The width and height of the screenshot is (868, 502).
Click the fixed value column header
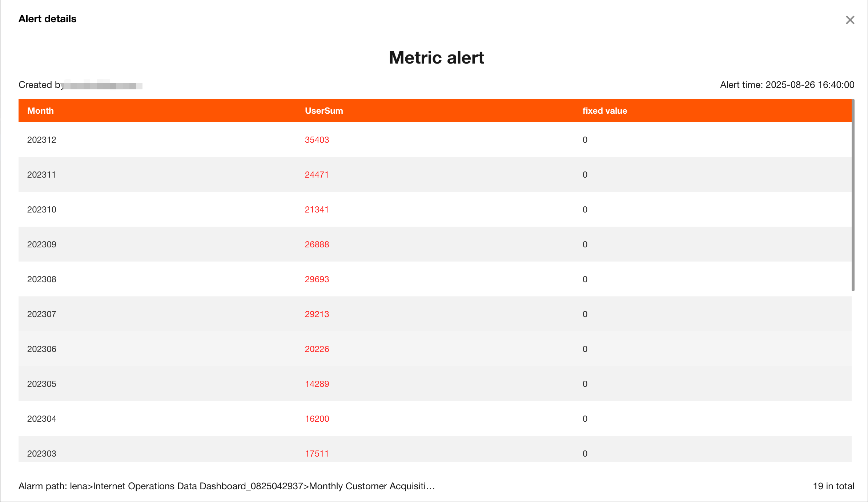coord(604,111)
